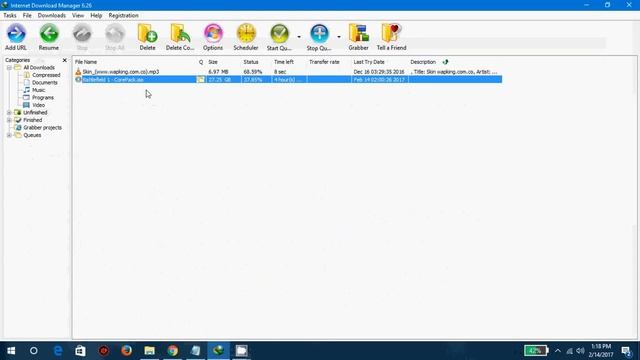
Task: Expand the Unfinished tree node
Action: point(9,113)
